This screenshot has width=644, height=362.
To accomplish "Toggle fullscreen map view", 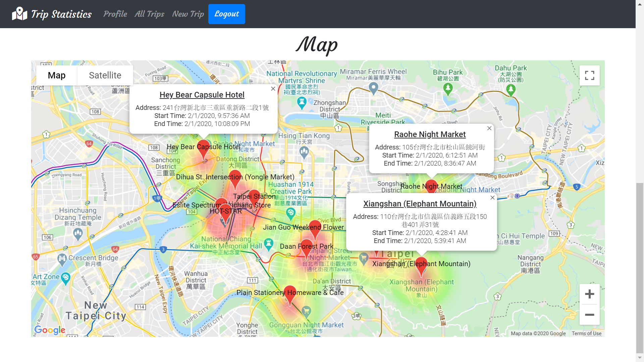I will (590, 75).
